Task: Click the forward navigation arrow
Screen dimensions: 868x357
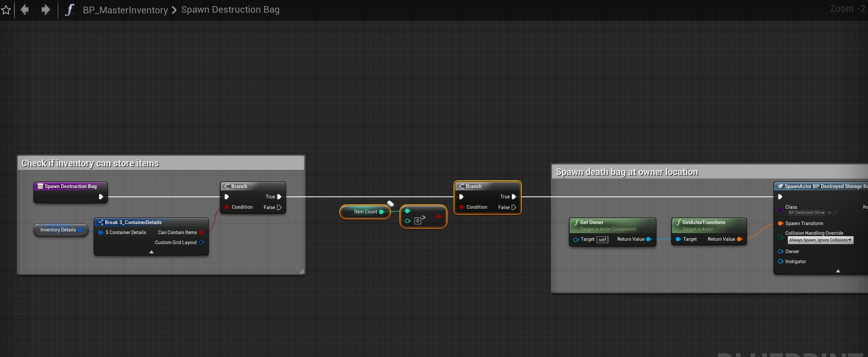Action: pyautogui.click(x=45, y=10)
